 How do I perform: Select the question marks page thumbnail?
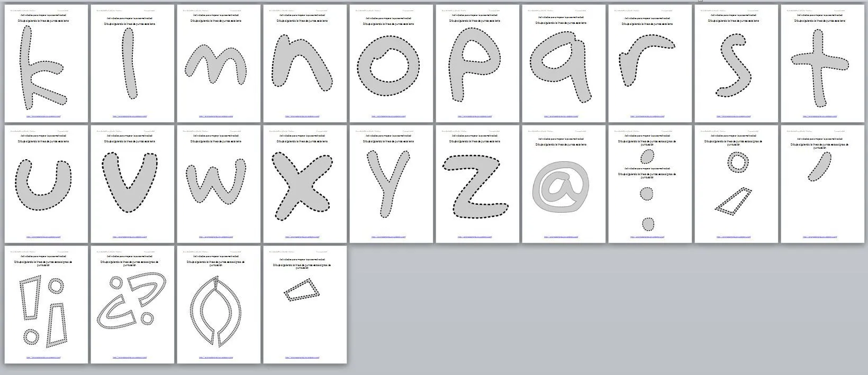[x=132, y=304]
